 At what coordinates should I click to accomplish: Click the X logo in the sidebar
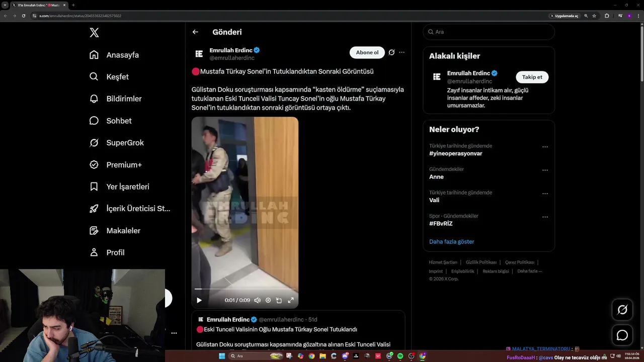(x=94, y=33)
